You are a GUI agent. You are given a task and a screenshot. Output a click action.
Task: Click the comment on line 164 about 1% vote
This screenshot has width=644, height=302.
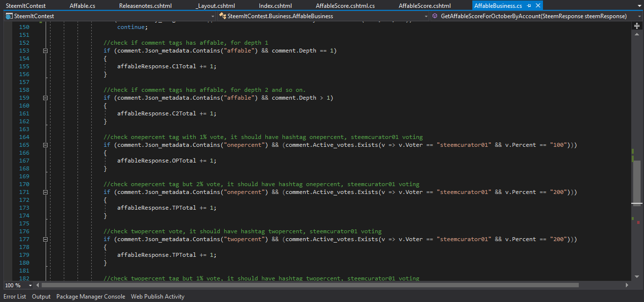pos(263,137)
